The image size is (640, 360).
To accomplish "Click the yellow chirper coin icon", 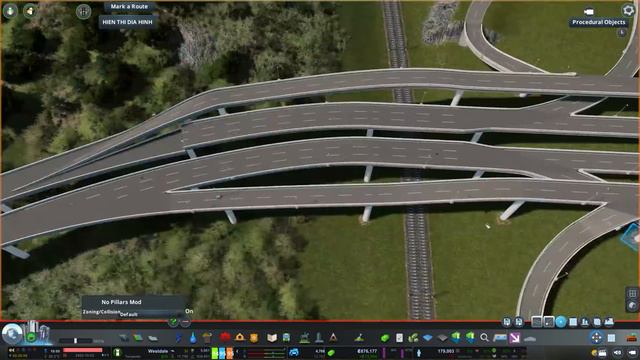I will [x=594, y=353].
